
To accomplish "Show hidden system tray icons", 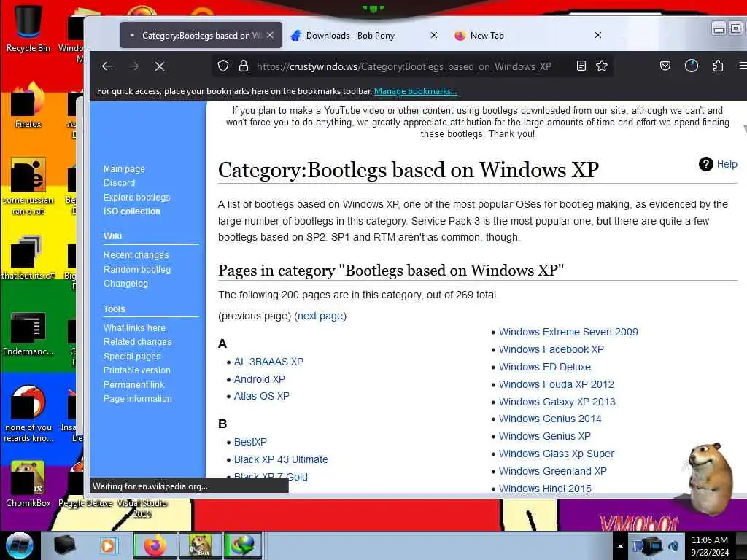I will pos(620,546).
